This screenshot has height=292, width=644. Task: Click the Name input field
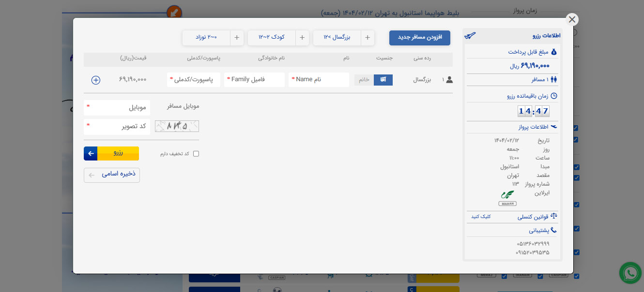[x=319, y=80]
